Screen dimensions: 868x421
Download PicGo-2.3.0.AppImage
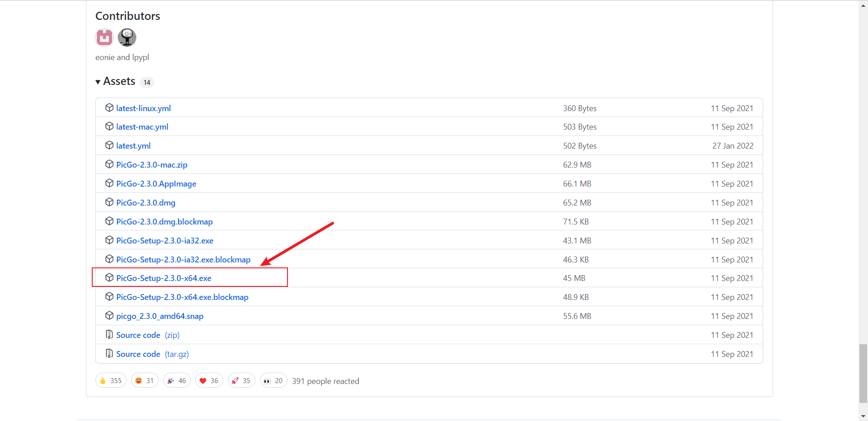[156, 184]
